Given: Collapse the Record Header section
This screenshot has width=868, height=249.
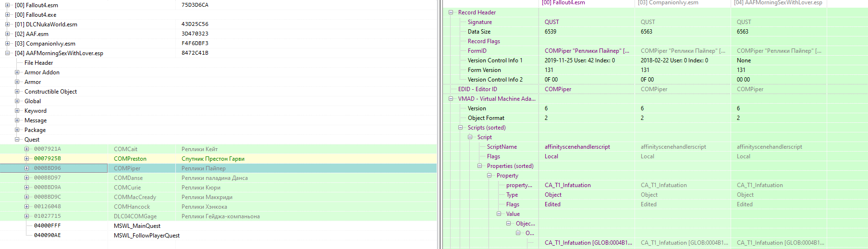Looking at the screenshot, I should click(451, 12).
